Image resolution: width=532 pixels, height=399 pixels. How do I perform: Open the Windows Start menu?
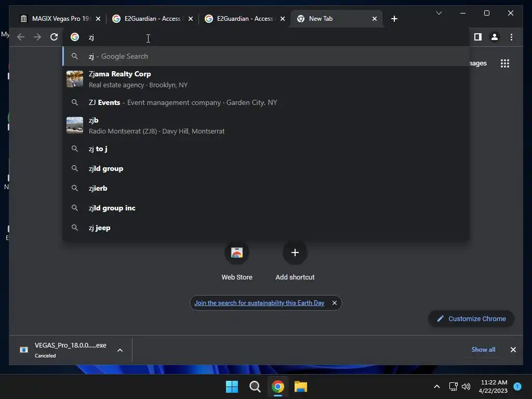click(232, 387)
